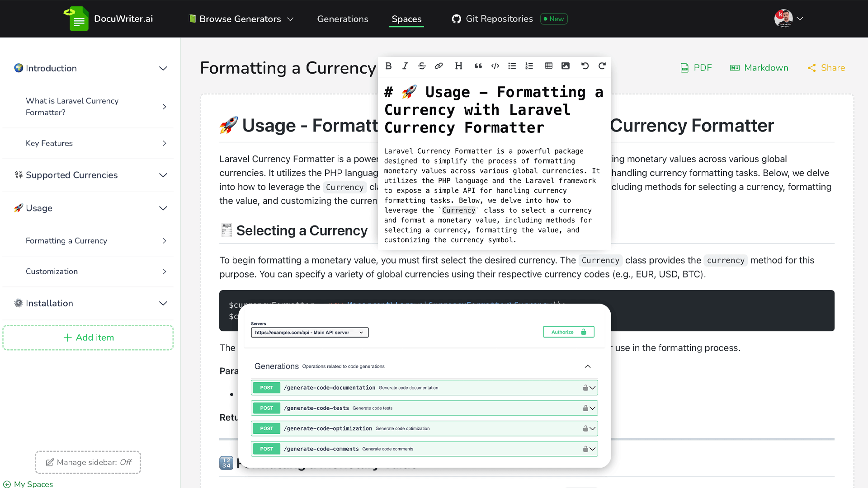Screen dimensions: 868x488
Task: Expand the Supported Currencies sidebar section
Action: click(x=163, y=175)
